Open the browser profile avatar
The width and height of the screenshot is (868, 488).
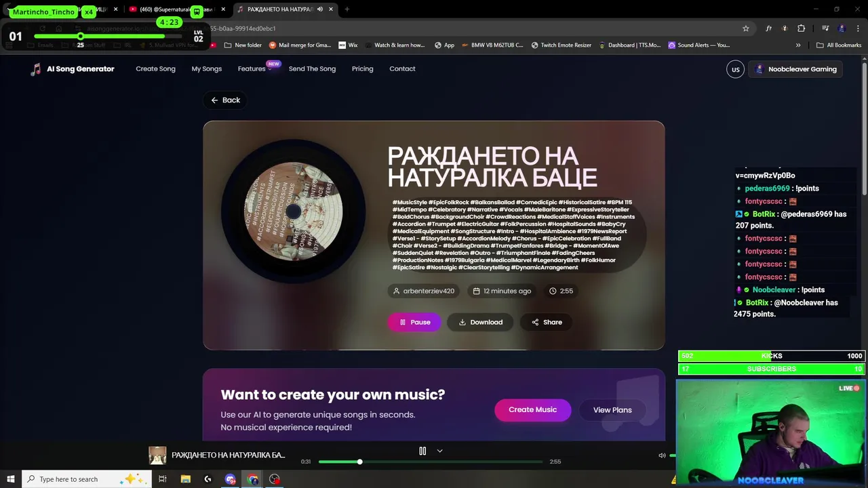(x=842, y=28)
